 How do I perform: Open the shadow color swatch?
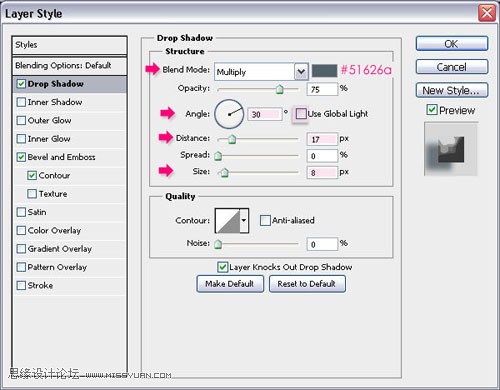click(324, 71)
